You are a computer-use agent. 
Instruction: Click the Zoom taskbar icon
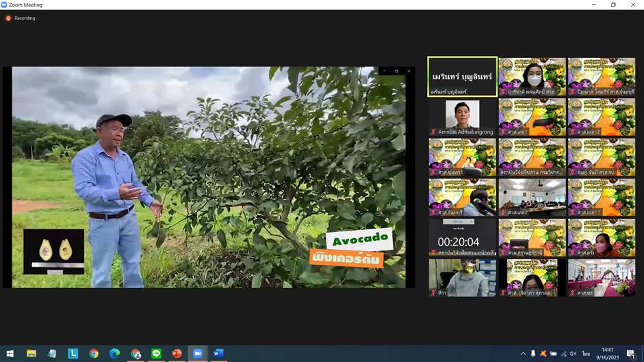tap(198, 354)
